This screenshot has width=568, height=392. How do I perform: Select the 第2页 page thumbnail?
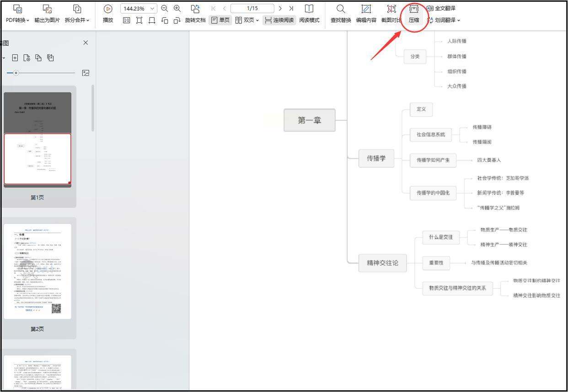coord(38,271)
